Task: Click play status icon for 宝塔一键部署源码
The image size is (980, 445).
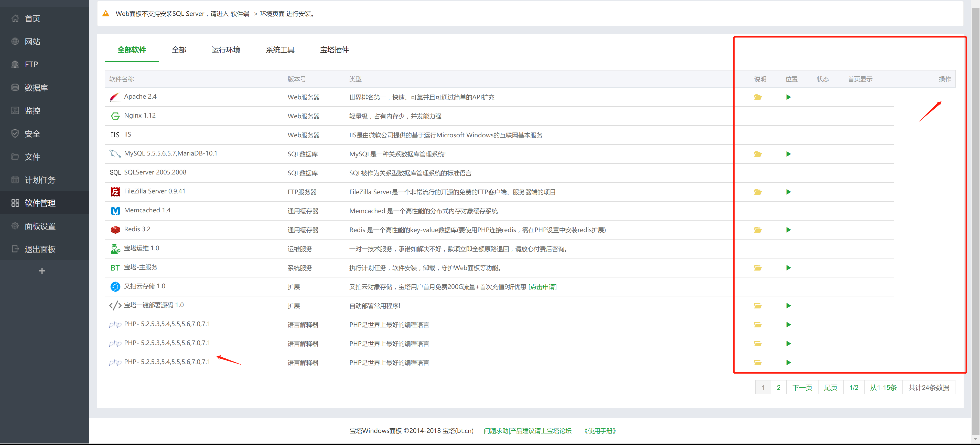Action: tap(788, 305)
